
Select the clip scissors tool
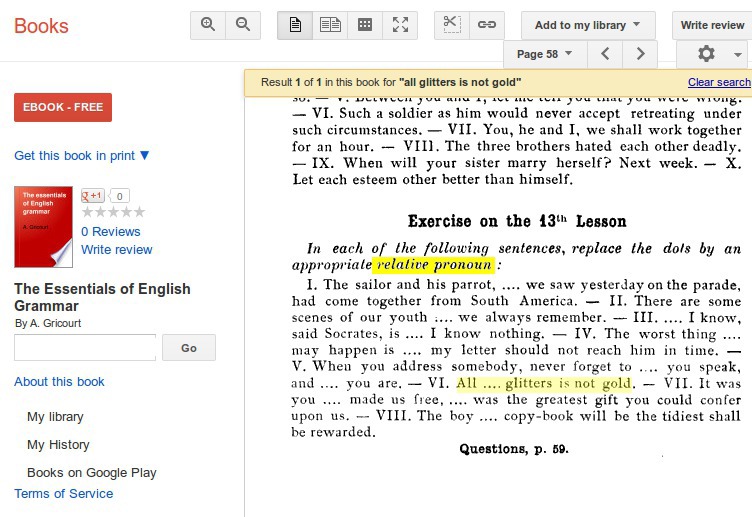[x=452, y=25]
